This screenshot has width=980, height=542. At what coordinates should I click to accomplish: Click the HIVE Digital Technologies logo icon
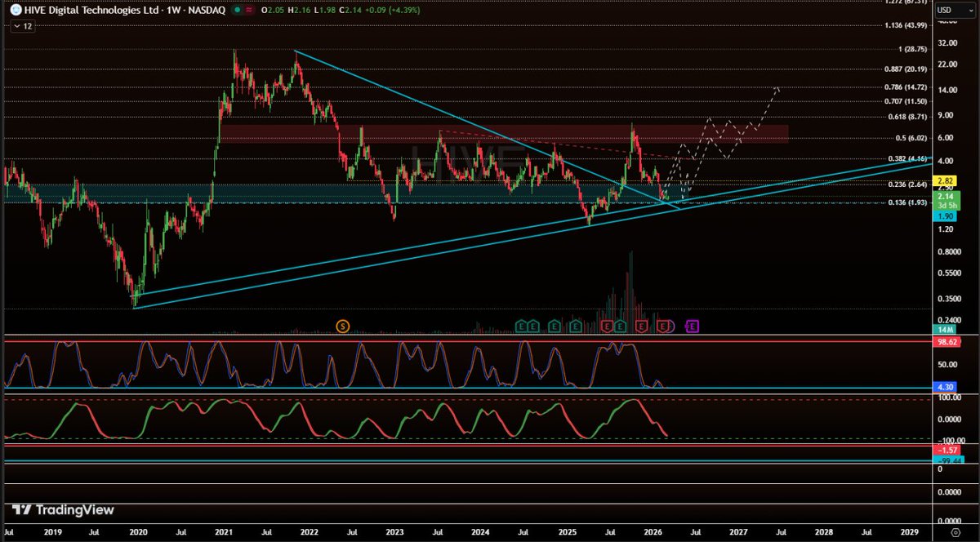click(17, 11)
